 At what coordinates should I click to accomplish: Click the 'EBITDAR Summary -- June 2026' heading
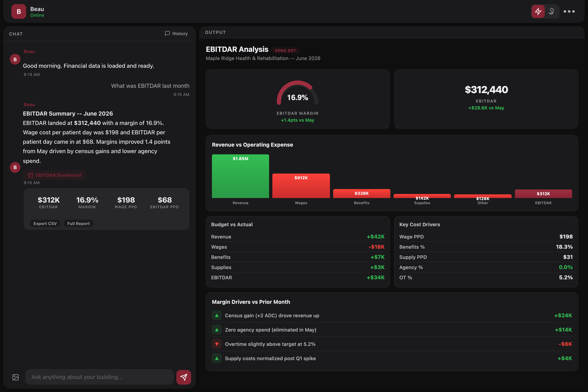[x=68, y=114]
